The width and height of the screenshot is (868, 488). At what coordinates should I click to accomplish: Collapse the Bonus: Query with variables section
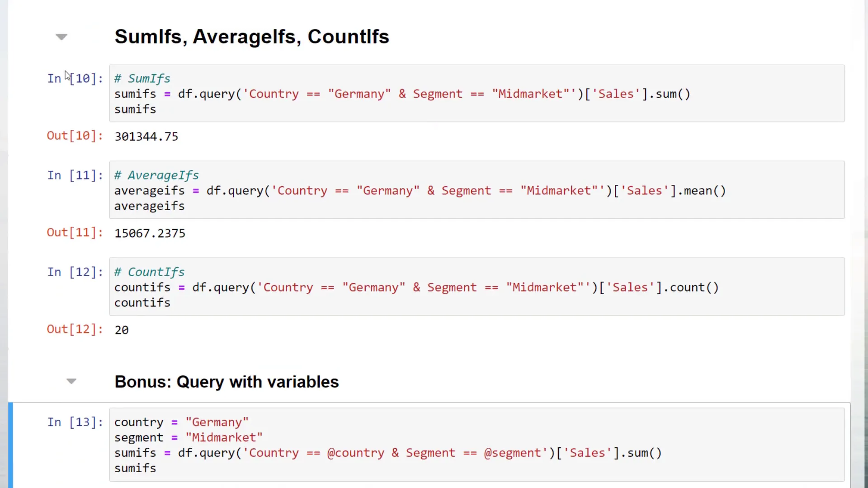click(71, 381)
